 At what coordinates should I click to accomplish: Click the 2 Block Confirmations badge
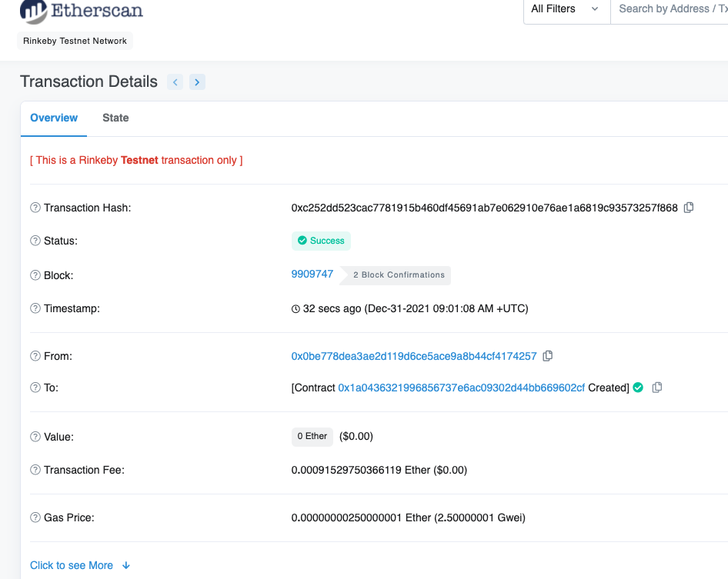point(396,275)
